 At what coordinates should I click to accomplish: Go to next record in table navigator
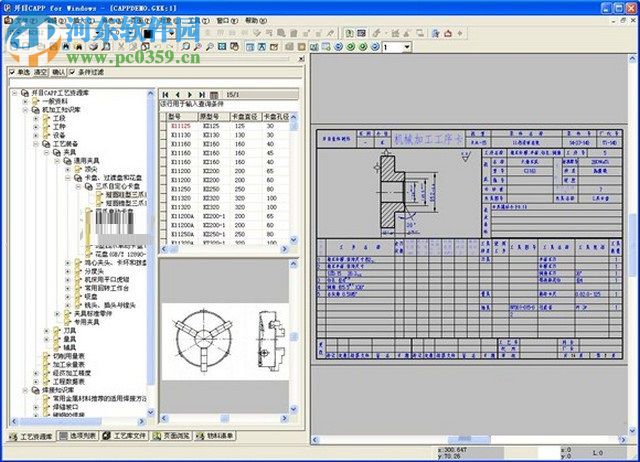click(189, 95)
